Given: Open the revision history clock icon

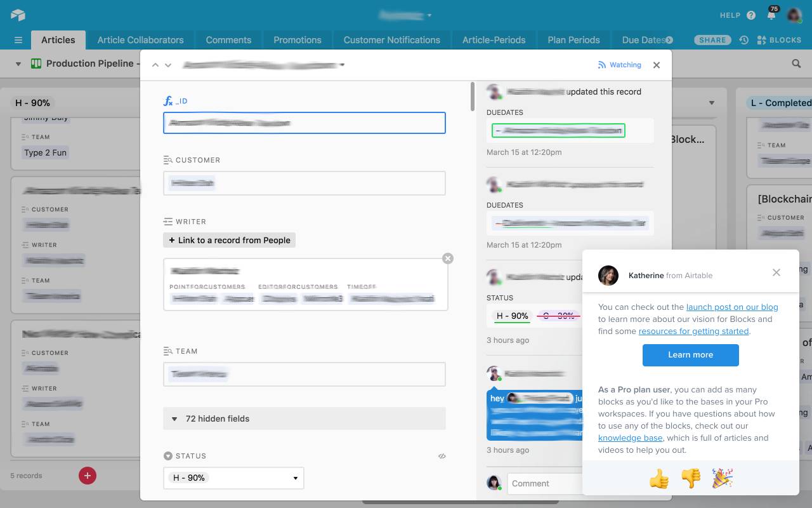Looking at the screenshot, I should coord(743,40).
